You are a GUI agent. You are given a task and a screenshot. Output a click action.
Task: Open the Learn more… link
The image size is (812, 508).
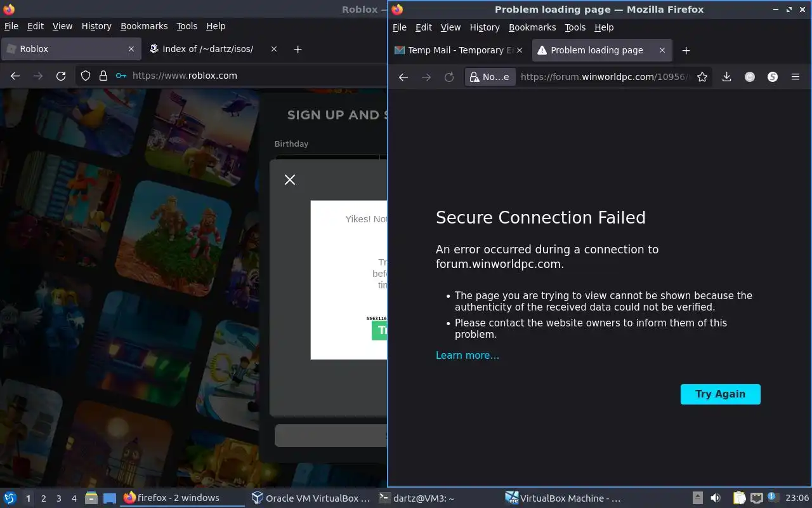point(468,355)
